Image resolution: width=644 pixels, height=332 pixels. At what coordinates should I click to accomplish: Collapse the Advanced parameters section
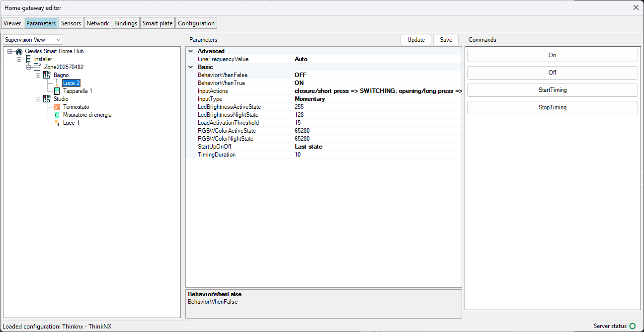pos(191,51)
